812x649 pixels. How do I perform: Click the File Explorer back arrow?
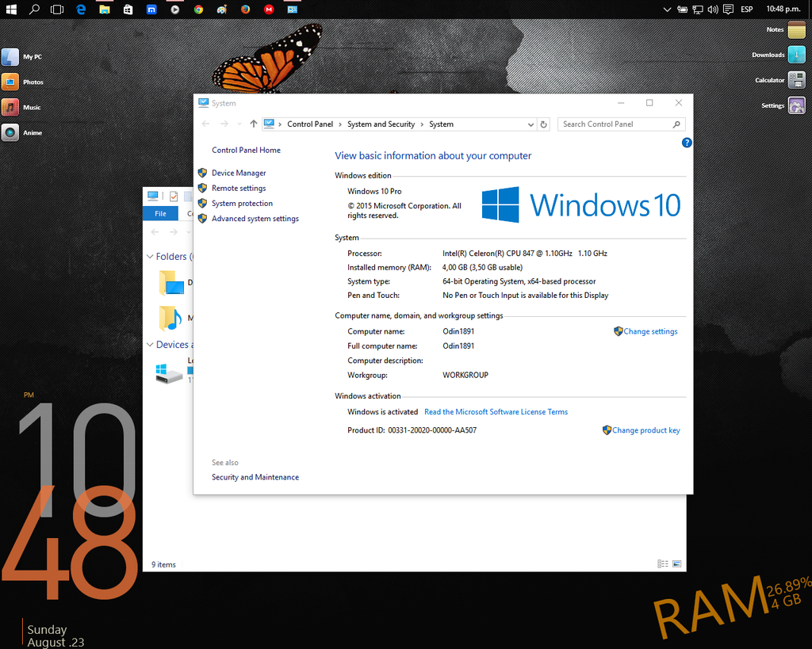tap(155, 232)
